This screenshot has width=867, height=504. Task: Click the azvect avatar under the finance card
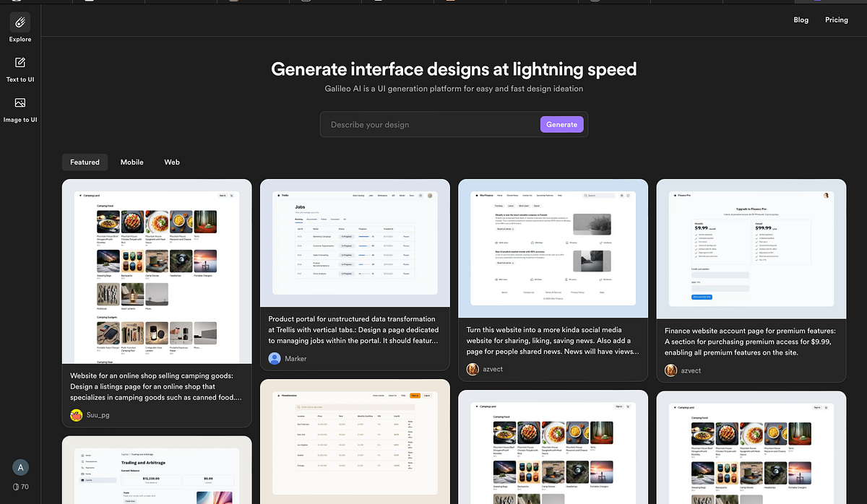(x=671, y=370)
